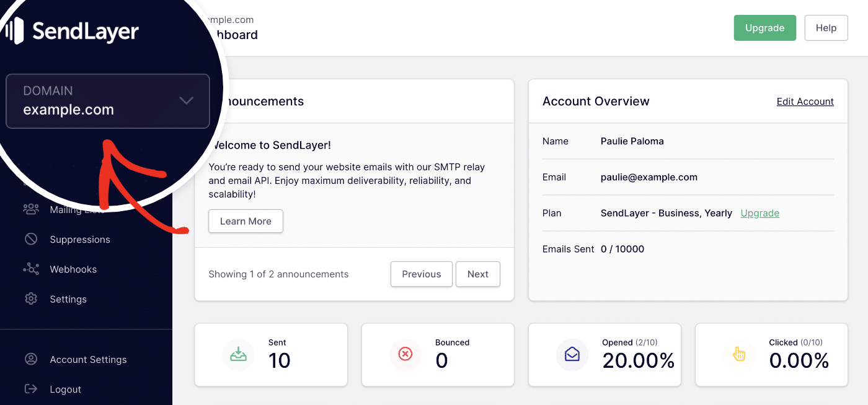The width and height of the screenshot is (868, 405).
Task: Click Learn More in the welcome announcement
Action: (x=246, y=221)
